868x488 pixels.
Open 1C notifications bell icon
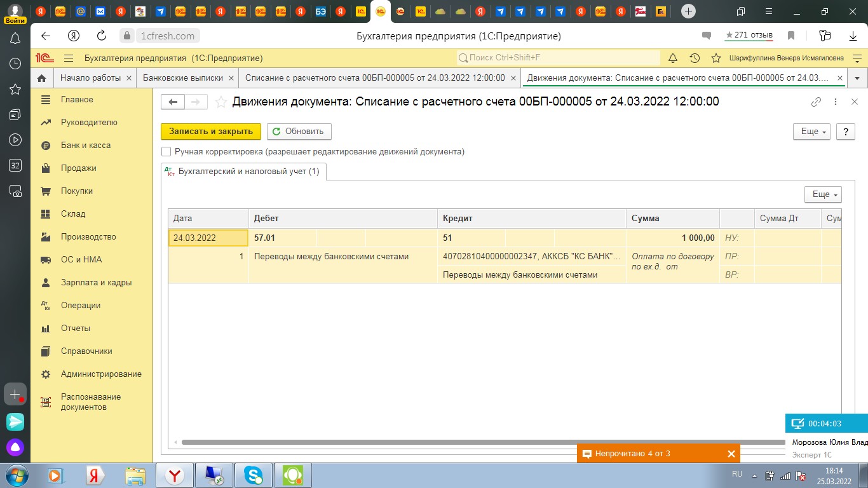point(673,58)
